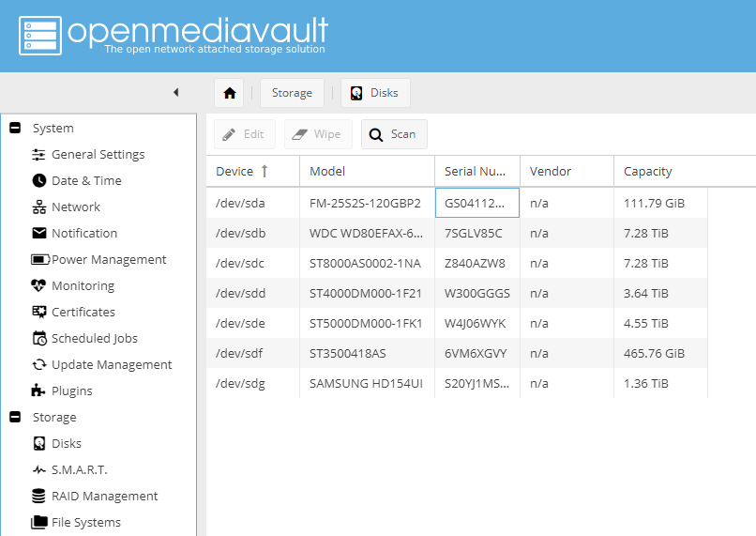Open Power Management entry
756x536 pixels.
[x=109, y=260]
